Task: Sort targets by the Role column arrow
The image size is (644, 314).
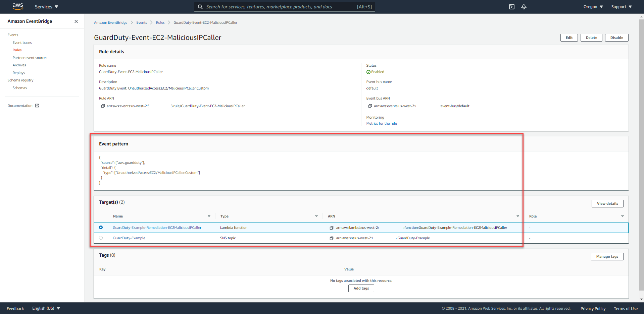Action: (623, 216)
